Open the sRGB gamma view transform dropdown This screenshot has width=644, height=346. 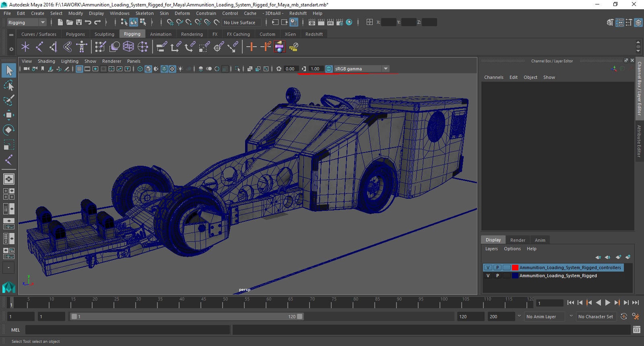click(362, 69)
